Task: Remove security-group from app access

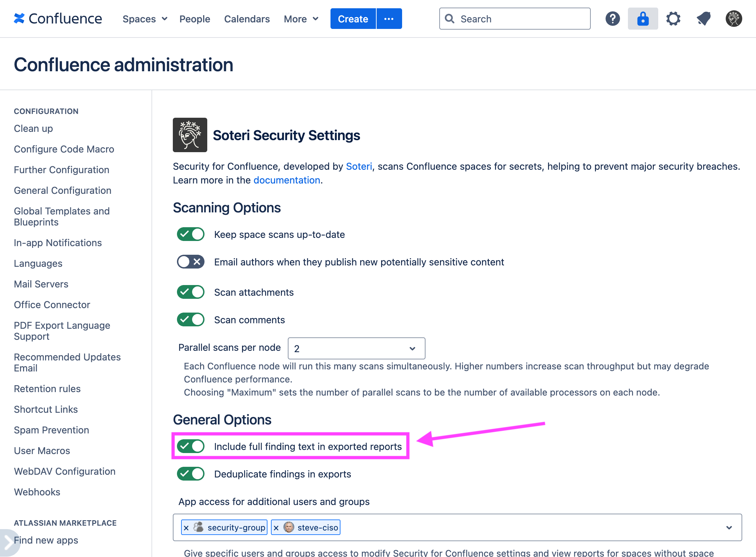Action: [x=186, y=527]
